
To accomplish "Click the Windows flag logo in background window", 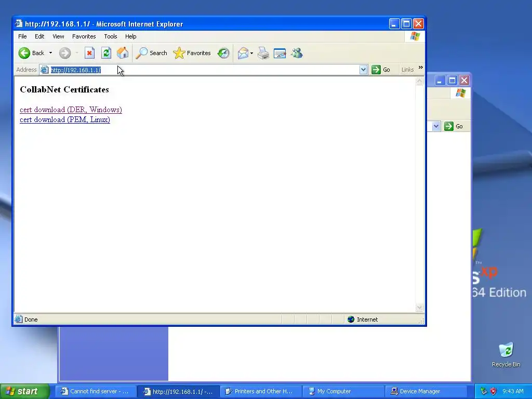I will [x=460, y=92].
